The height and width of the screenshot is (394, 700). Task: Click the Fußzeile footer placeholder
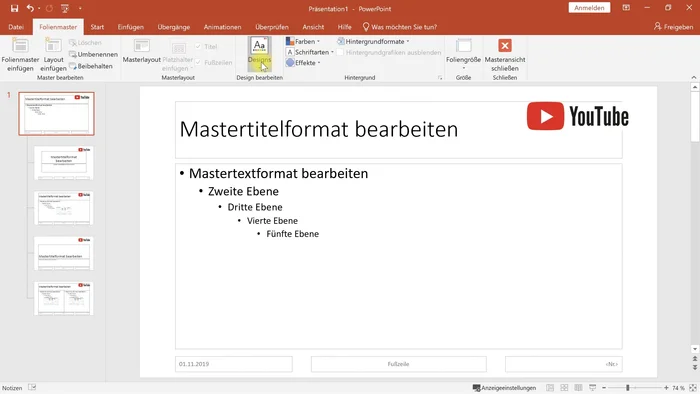pos(399,364)
